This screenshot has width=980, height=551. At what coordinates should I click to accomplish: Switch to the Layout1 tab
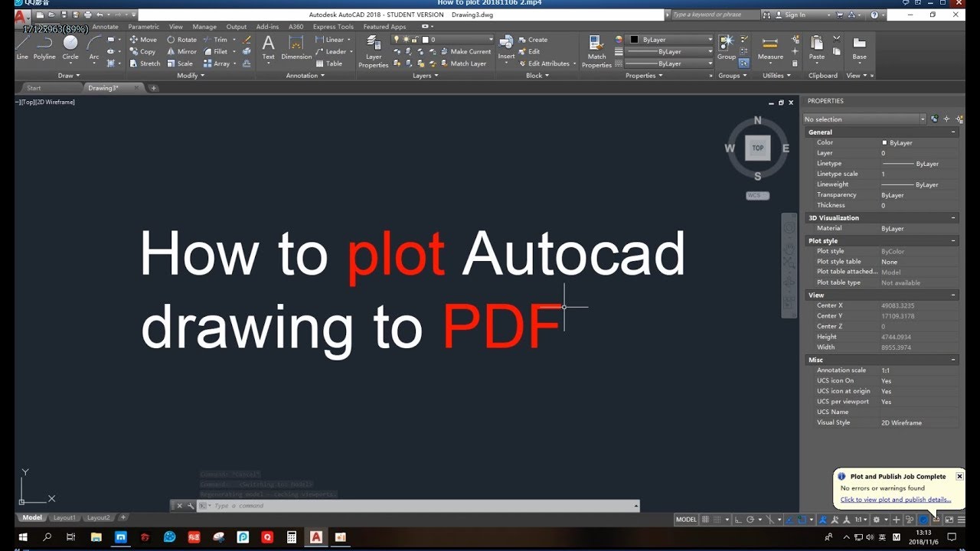tap(64, 518)
